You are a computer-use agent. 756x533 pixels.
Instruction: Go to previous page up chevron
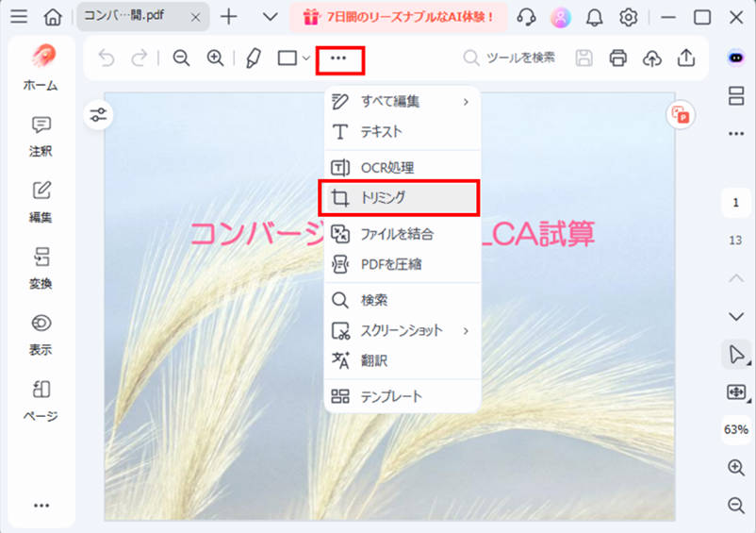tap(736, 278)
